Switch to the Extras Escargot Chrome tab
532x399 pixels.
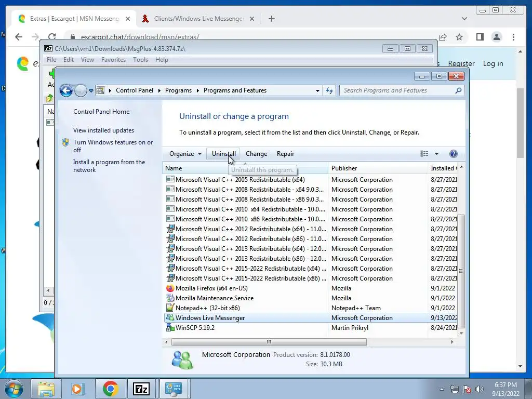[74, 19]
